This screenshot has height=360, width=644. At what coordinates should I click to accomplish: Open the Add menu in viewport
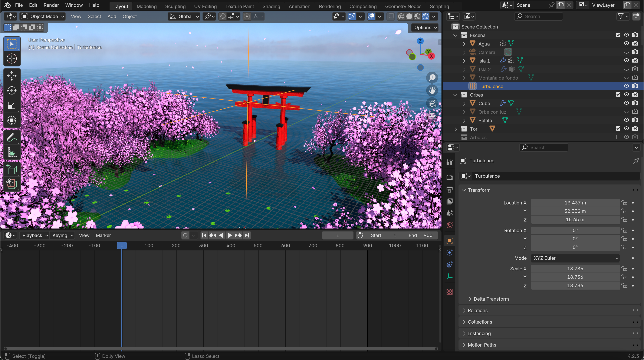(x=112, y=16)
